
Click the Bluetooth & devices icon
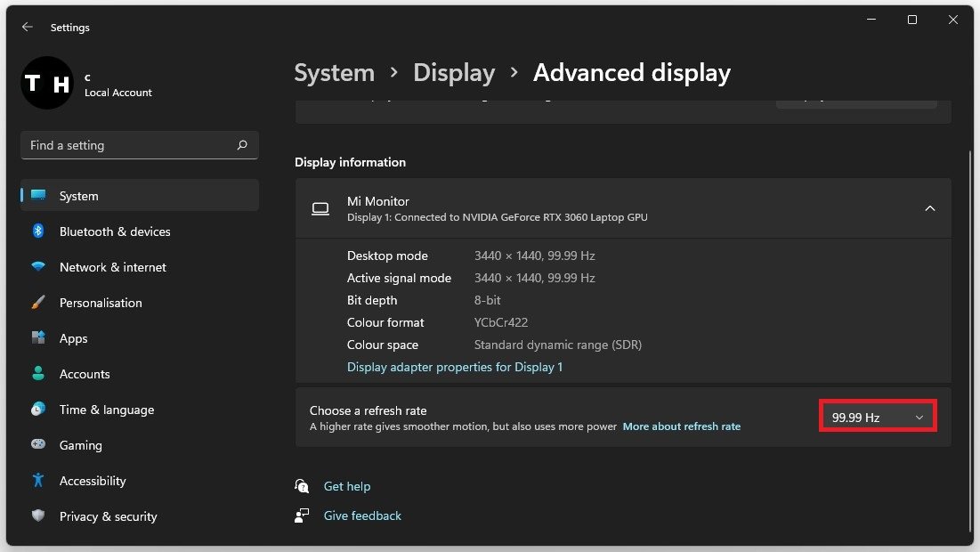pos(38,231)
